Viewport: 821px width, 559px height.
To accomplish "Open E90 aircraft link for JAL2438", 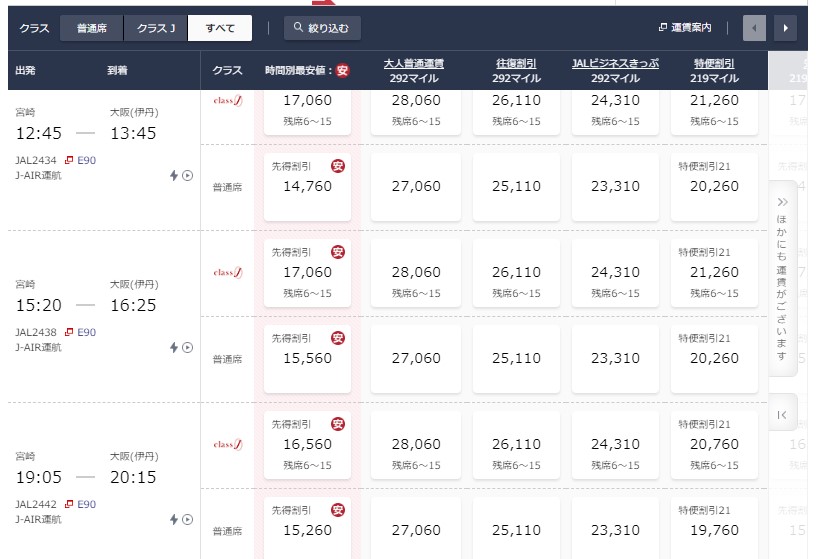I will 86,332.
